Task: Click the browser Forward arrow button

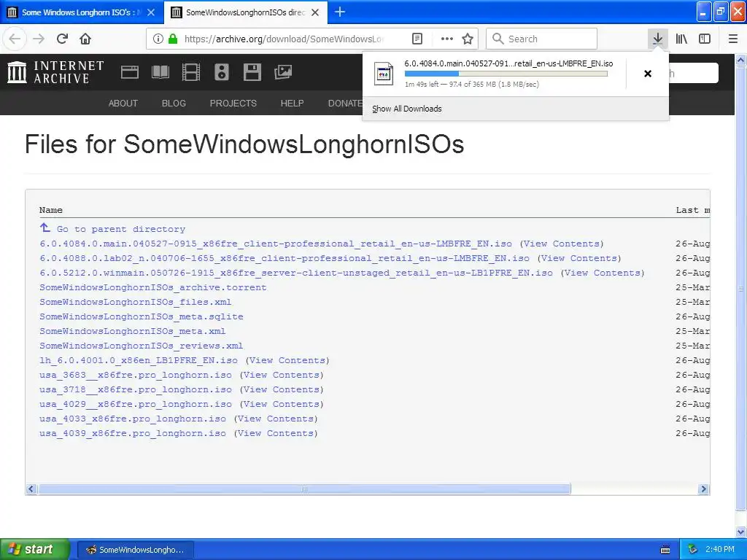Action: [x=39, y=39]
